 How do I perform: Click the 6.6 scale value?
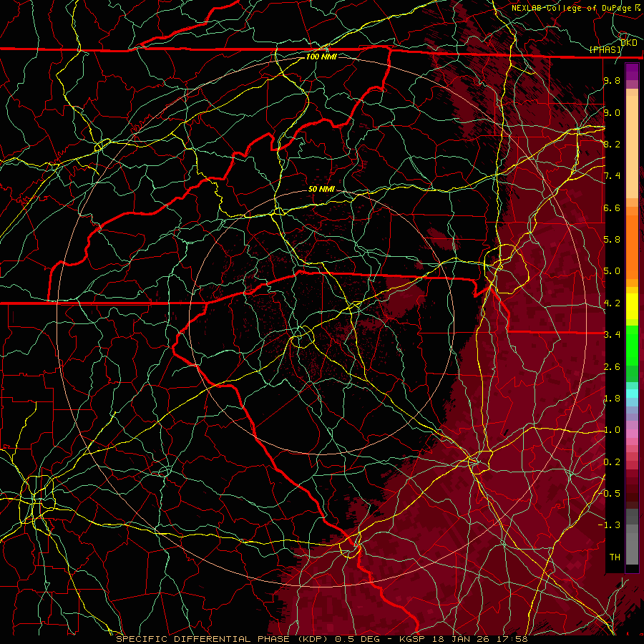pos(612,208)
